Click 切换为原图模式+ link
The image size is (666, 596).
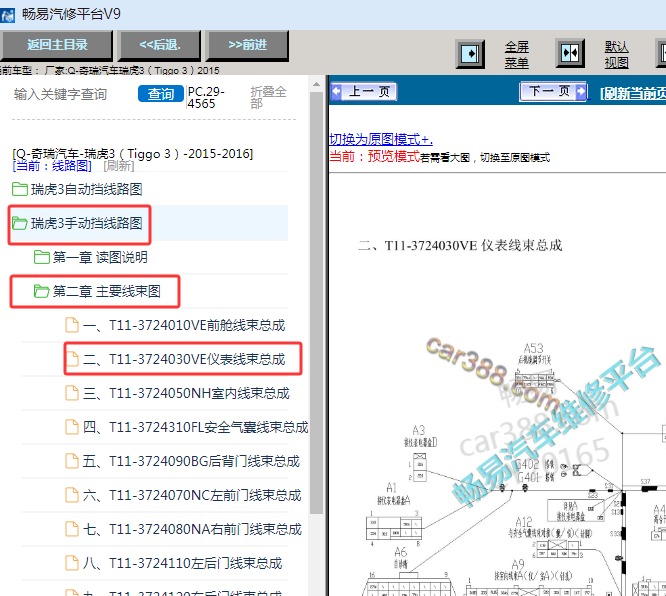tap(381, 139)
